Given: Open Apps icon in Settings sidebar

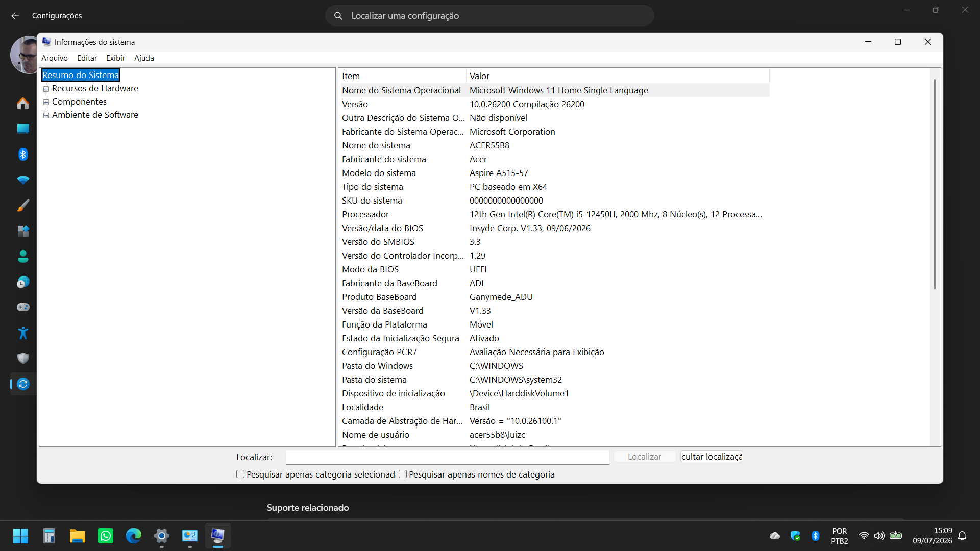Looking at the screenshot, I should coord(23,231).
